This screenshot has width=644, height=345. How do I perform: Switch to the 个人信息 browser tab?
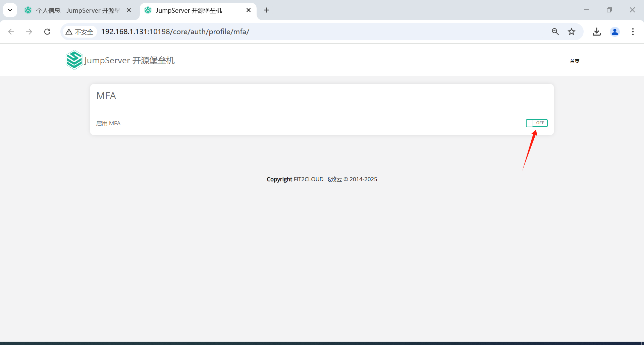[x=77, y=10]
